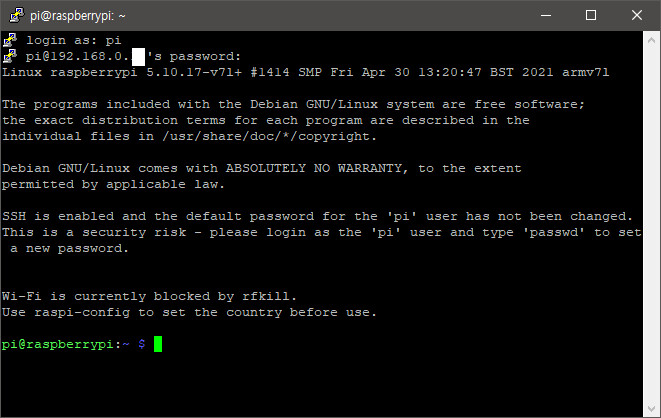Screen dimensions: 661x418
Task: Click the scrollbar up arrow
Action: coord(651,40)
